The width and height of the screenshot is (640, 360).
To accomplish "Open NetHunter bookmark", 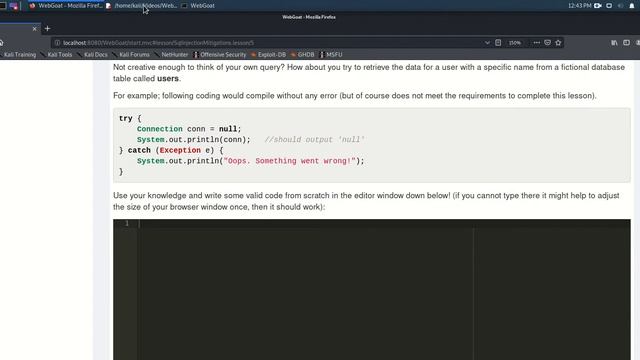I will 171,54.
